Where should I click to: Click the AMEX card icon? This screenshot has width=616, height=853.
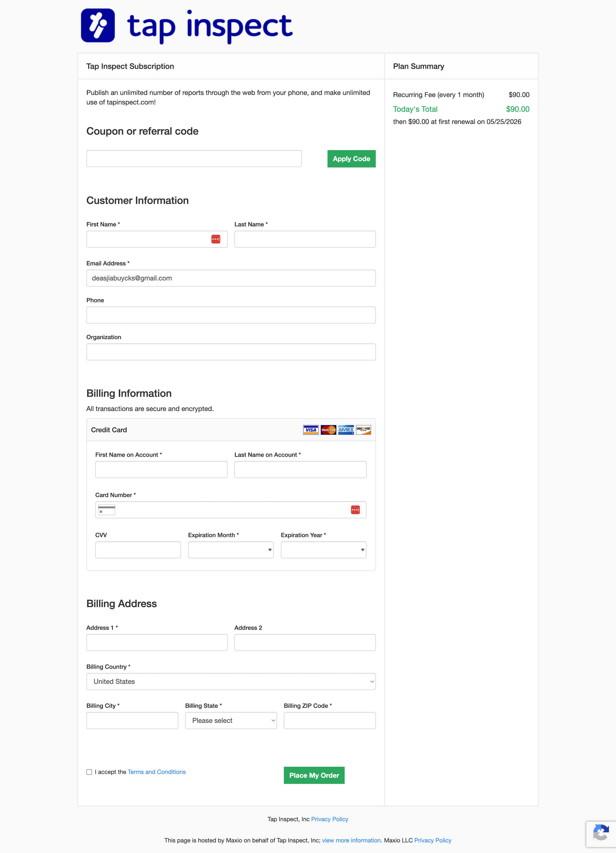pos(345,430)
